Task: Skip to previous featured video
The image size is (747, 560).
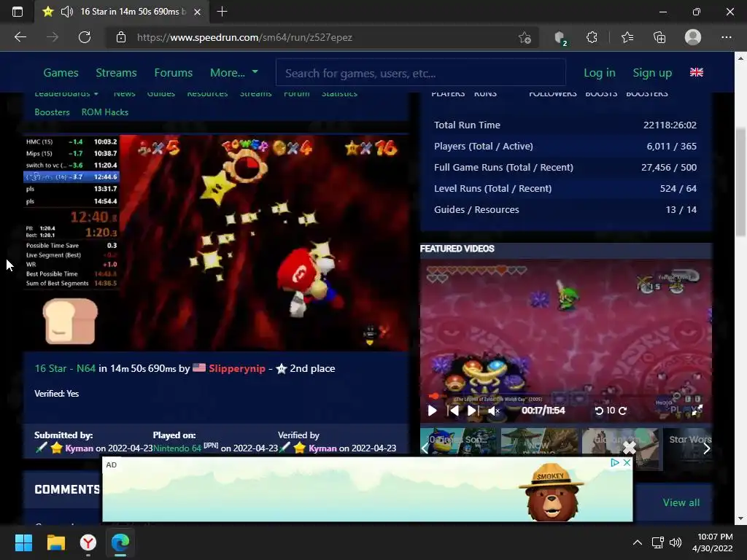Action: [x=453, y=411]
